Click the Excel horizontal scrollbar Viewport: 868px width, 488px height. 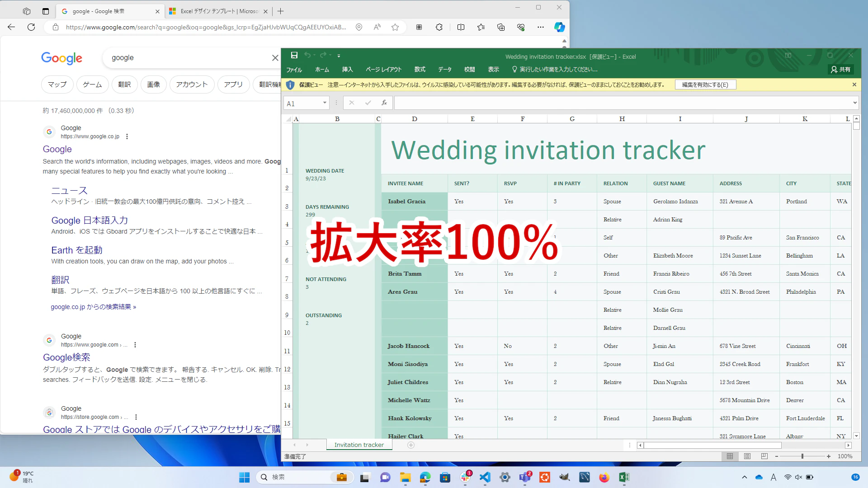point(712,445)
